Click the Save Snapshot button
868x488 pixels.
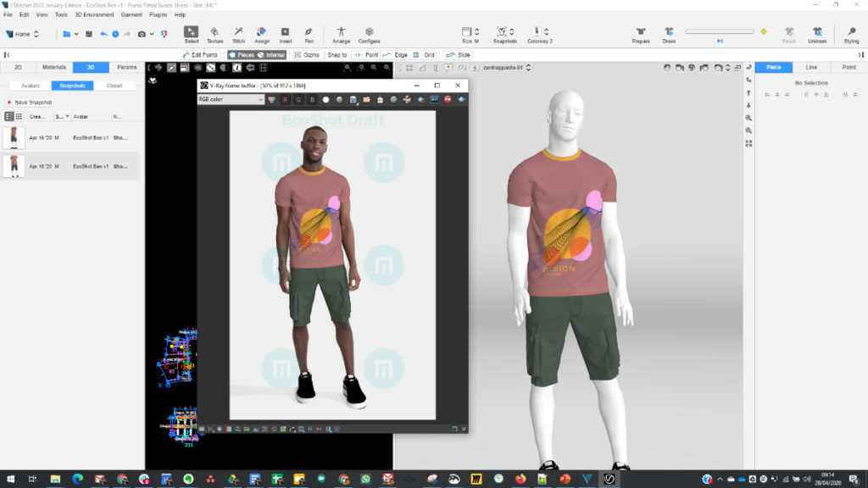click(x=30, y=103)
